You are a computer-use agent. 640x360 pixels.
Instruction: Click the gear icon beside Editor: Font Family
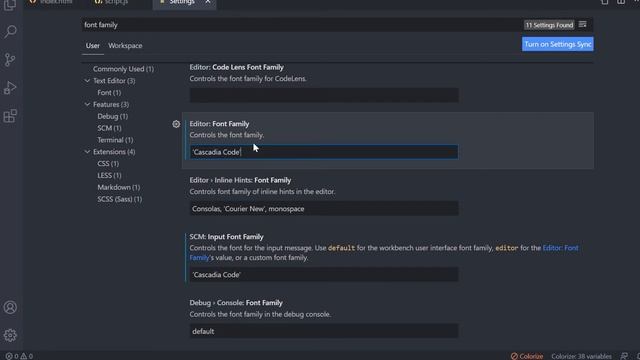[x=176, y=124]
